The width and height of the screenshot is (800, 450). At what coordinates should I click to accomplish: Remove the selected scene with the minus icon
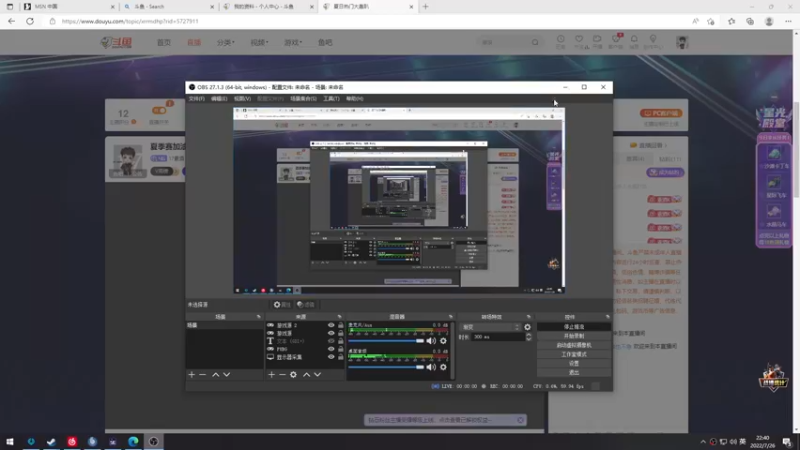203,374
